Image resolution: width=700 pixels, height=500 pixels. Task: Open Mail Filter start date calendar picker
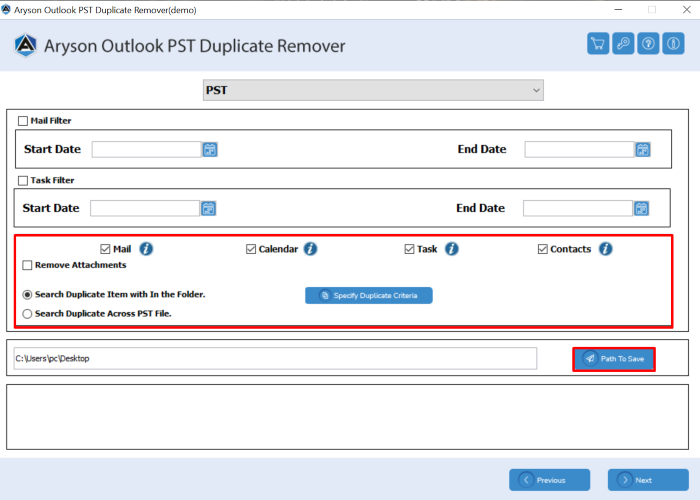[x=210, y=150]
